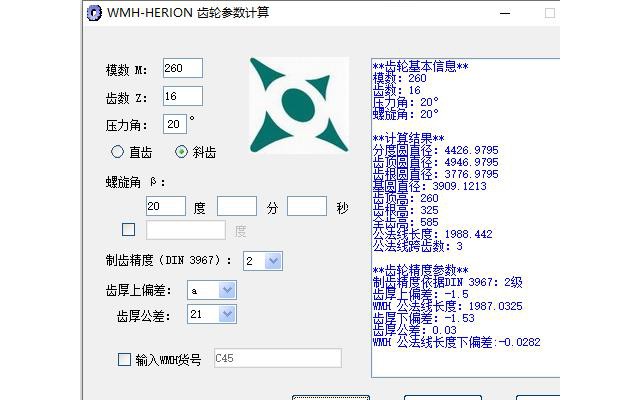Click the disabled decimal degree input field
640x400 pixels.
pos(186,230)
